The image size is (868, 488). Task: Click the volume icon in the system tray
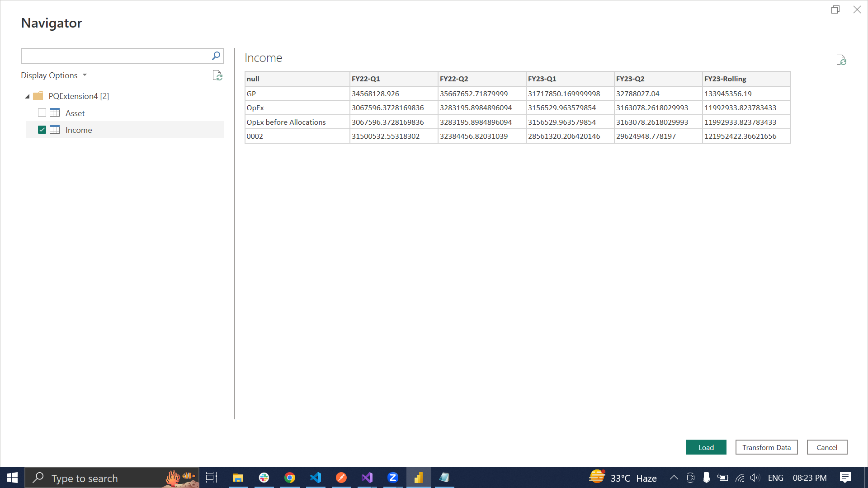click(755, 478)
